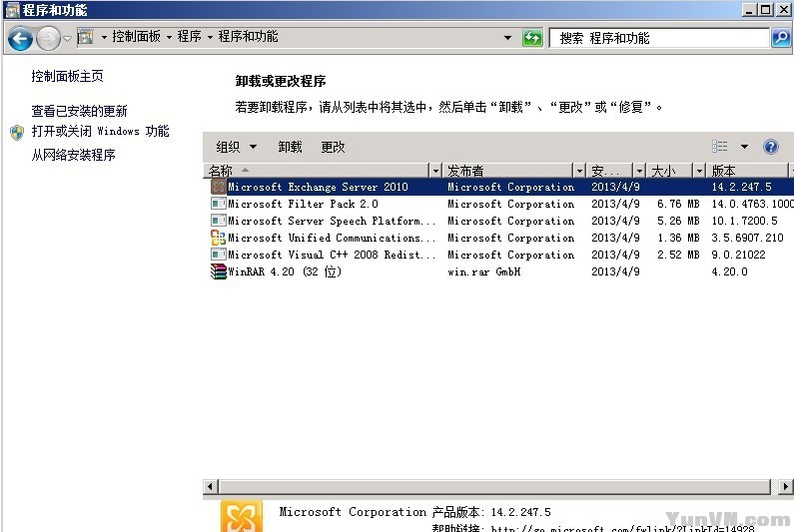794x532 pixels.
Task: Click large Exchange icon in details pane
Action: (x=242, y=516)
